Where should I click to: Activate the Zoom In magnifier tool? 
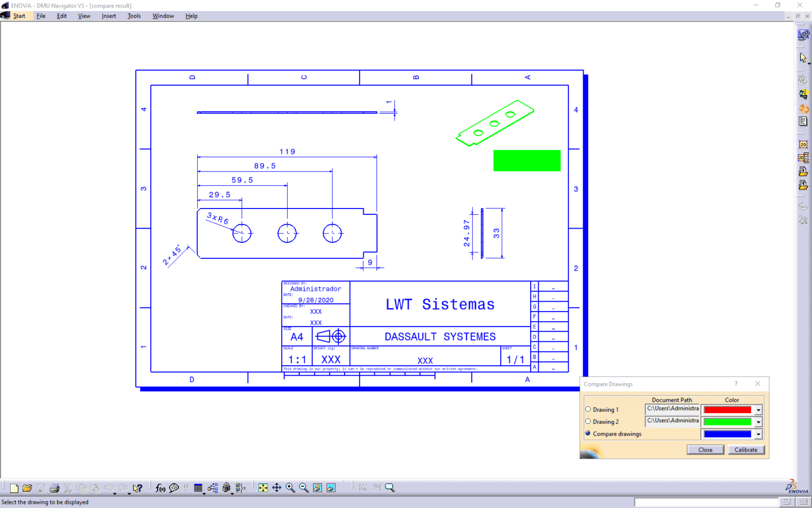click(x=290, y=487)
